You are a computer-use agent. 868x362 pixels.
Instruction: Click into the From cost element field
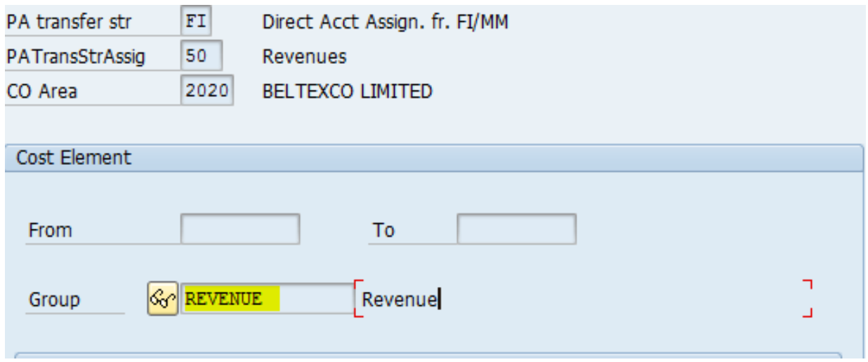[x=240, y=229]
